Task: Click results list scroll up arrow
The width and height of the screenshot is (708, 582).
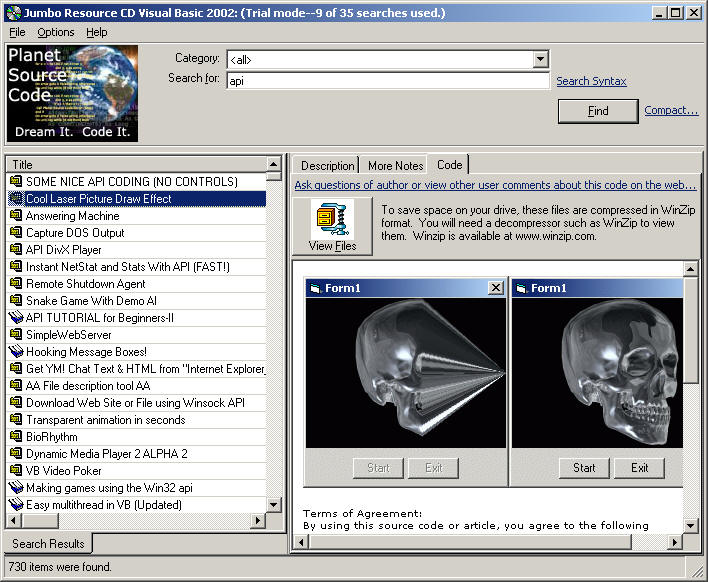Action: [x=273, y=164]
